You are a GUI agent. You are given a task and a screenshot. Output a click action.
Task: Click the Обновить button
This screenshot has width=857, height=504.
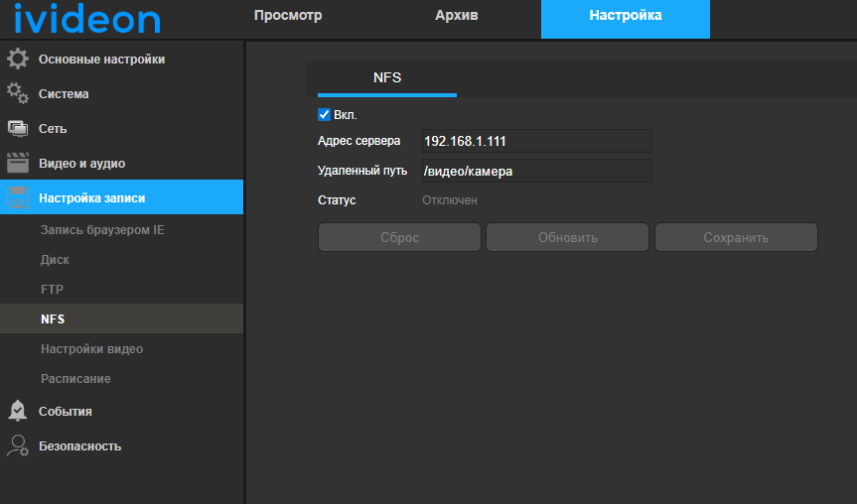click(x=567, y=238)
